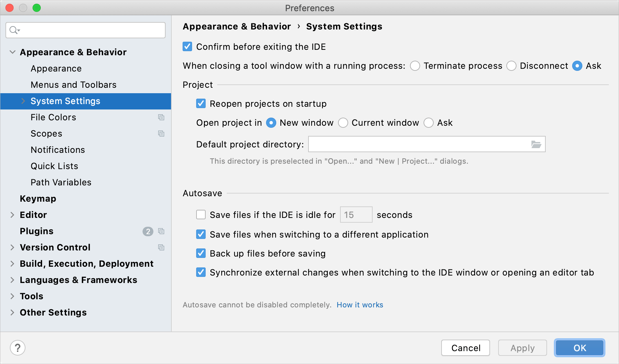Select the Terminate process radio button

pos(415,66)
